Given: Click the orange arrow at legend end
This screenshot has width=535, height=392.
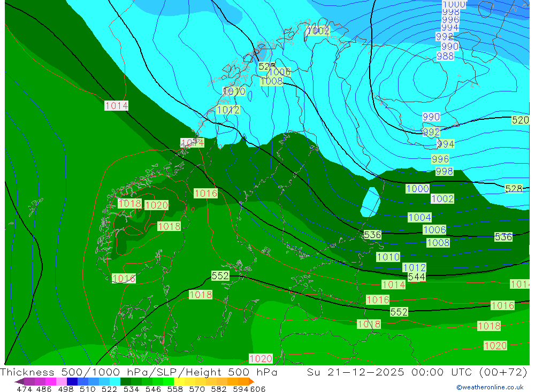Looking at the screenshot, I should [x=251, y=381].
